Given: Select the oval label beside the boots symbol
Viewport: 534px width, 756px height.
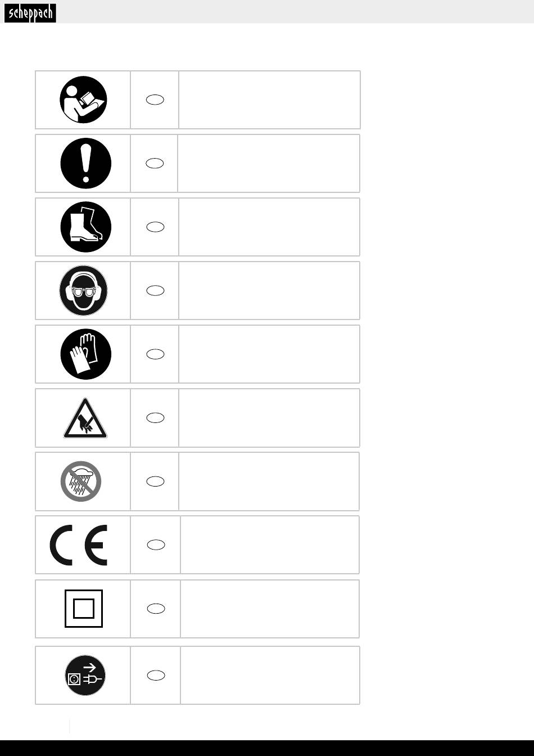Looking at the screenshot, I should click(155, 227).
